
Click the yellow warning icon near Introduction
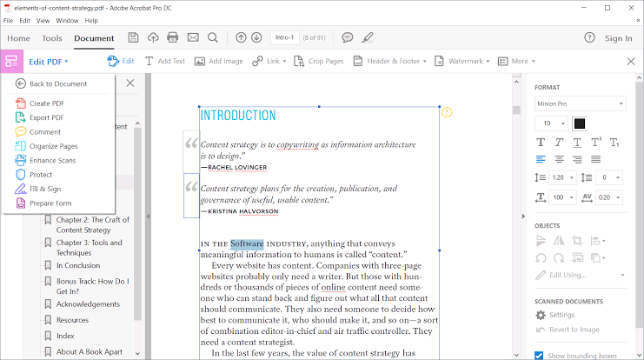click(447, 112)
